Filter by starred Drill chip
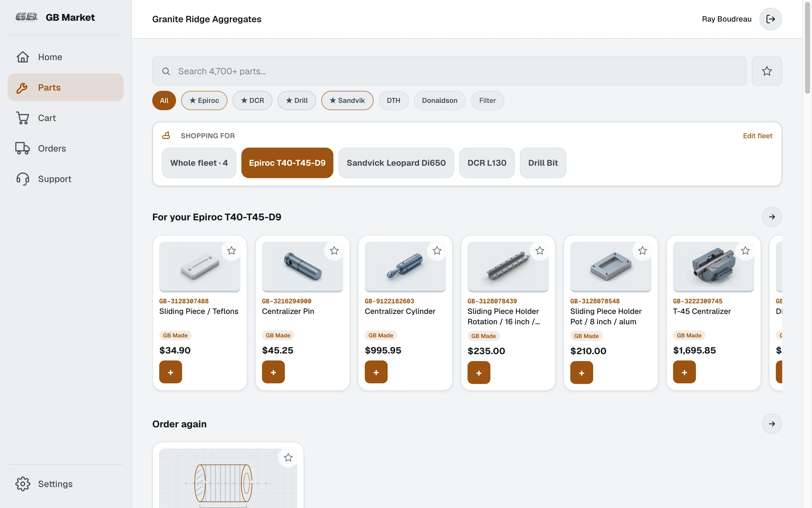Viewport: 812px width, 508px height. (297, 101)
